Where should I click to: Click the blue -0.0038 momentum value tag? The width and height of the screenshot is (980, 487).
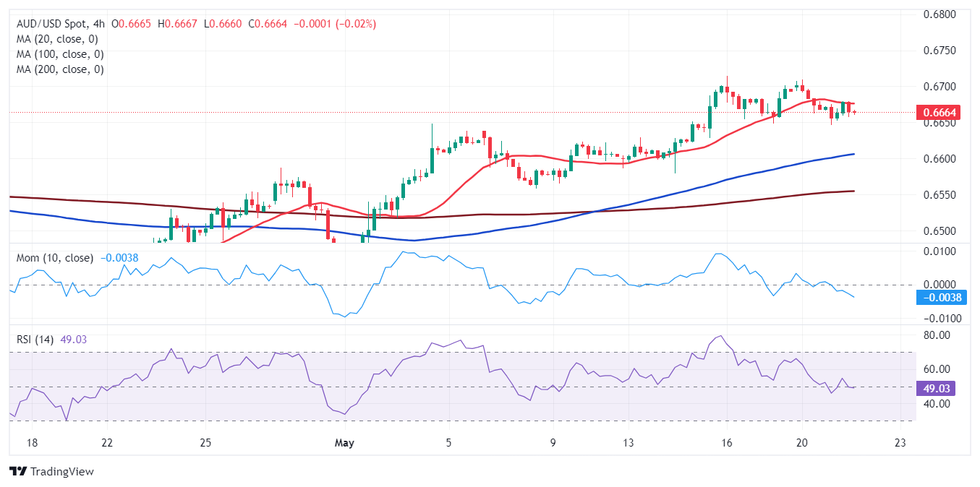[935, 297]
